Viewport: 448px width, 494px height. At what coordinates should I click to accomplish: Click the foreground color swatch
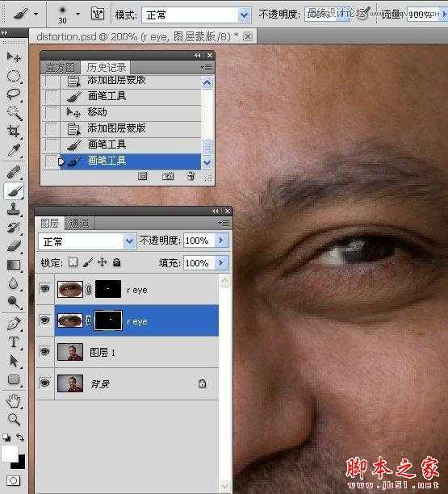tap(9, 453)
